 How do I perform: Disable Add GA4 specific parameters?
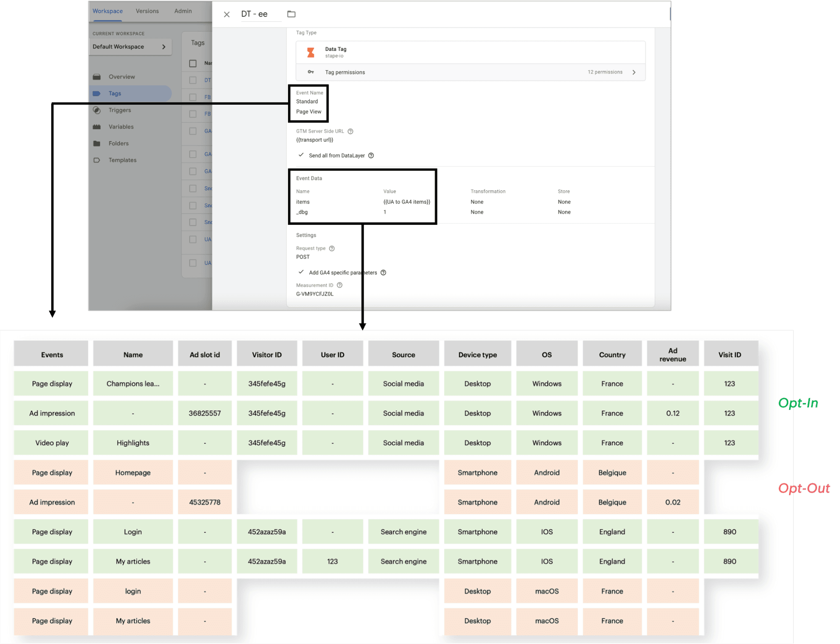point(301,272)
